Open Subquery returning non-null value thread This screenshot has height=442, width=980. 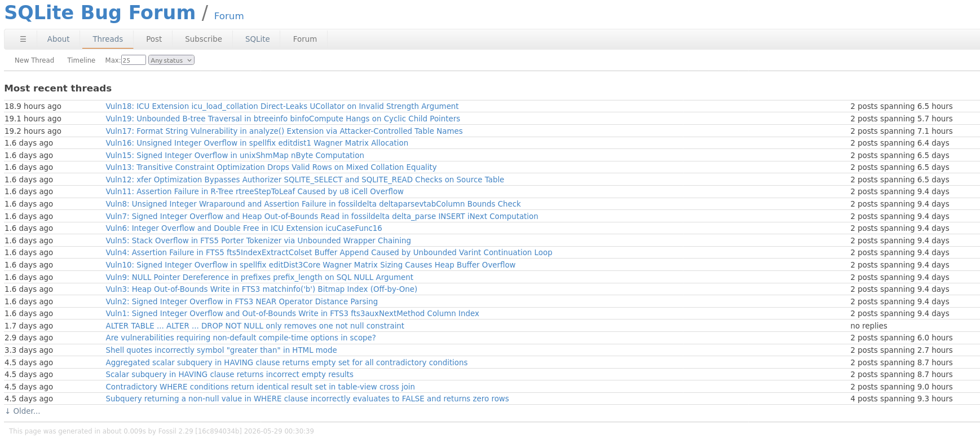(307, 399)
